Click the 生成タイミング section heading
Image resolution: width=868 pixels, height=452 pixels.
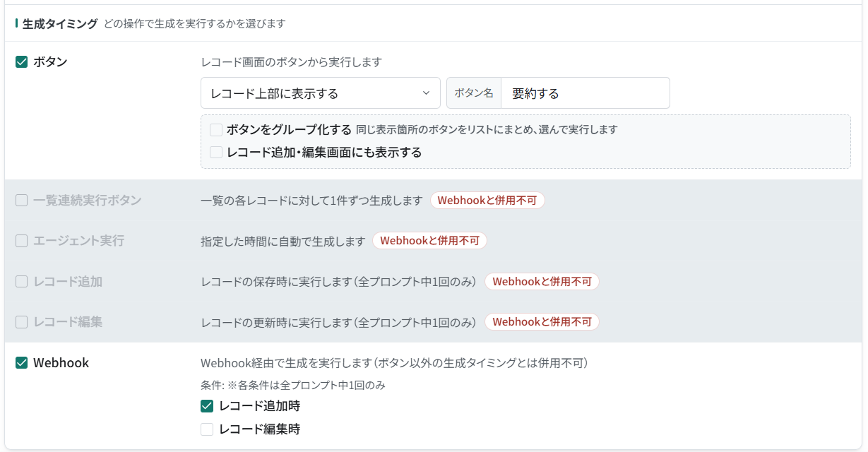point(60,23)
